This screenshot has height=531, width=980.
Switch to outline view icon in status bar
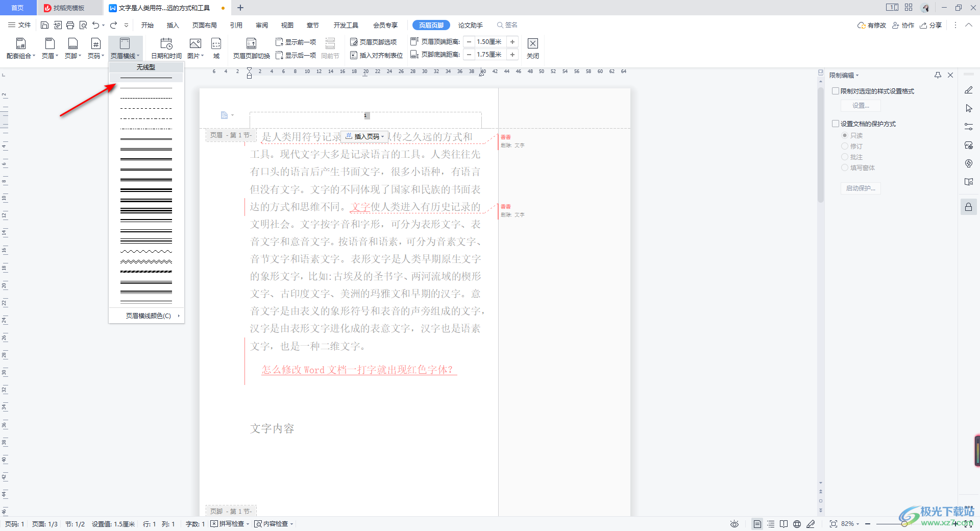[771, 524]
